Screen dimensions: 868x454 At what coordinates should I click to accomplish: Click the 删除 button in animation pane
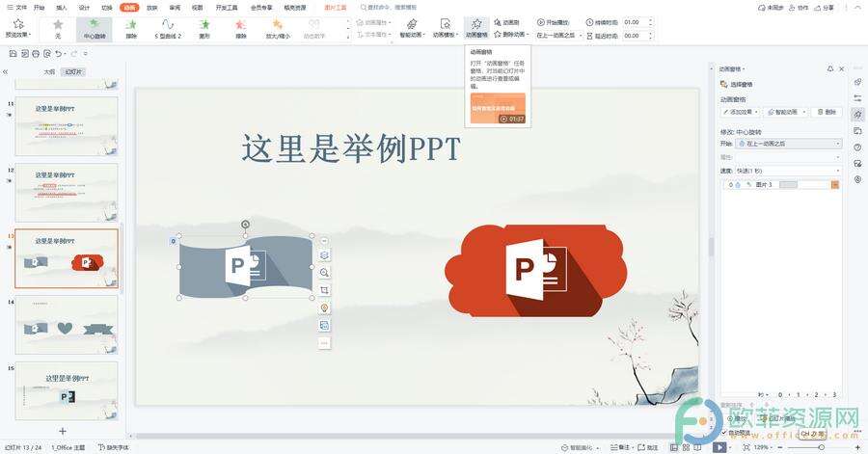[827, 112]
